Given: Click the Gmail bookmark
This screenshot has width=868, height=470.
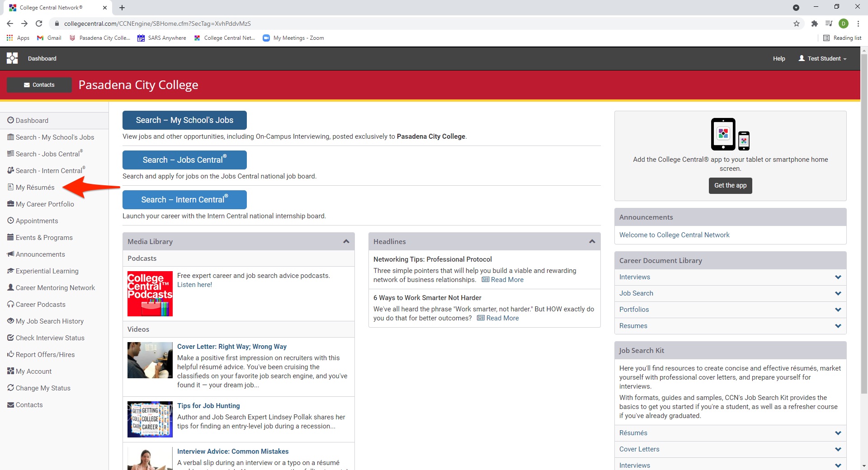Looking at the screenshot, I should [49, 38].
